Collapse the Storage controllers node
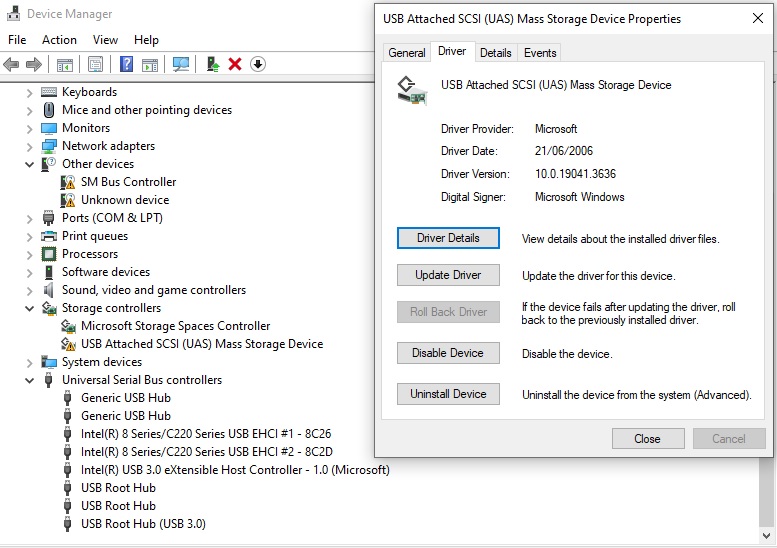Screen dimensions: 777x548 click(x=29, y=309)
